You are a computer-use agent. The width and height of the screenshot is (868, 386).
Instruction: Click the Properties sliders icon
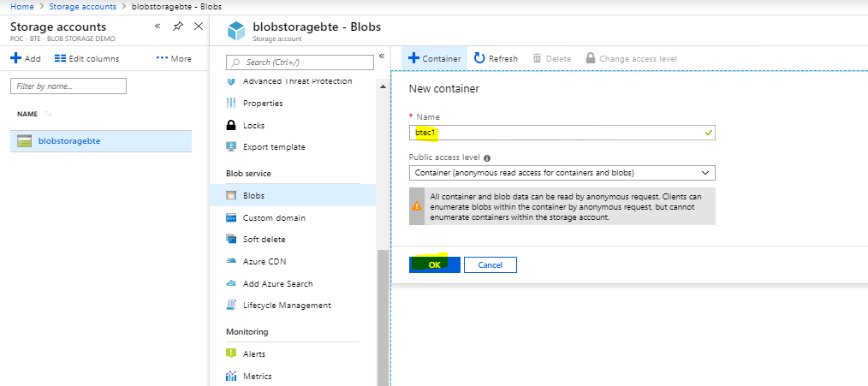pos(231,103)
